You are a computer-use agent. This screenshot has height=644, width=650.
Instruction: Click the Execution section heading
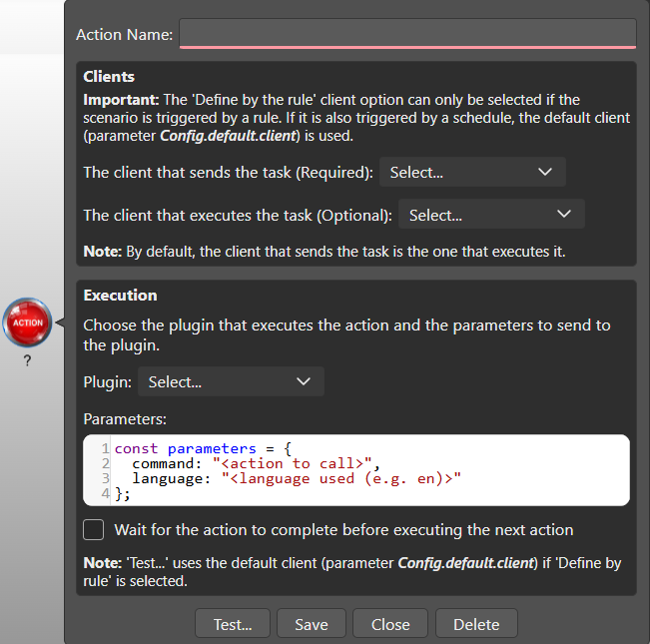(120, 296)
